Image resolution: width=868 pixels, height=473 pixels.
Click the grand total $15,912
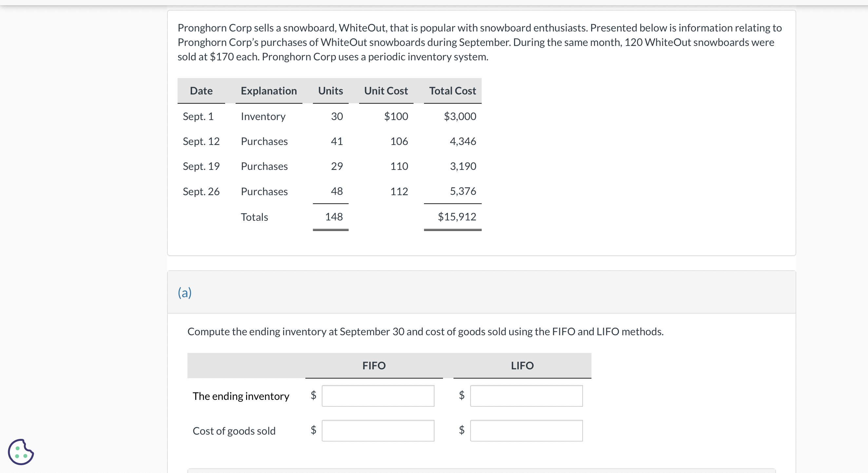tap(457, 216)
